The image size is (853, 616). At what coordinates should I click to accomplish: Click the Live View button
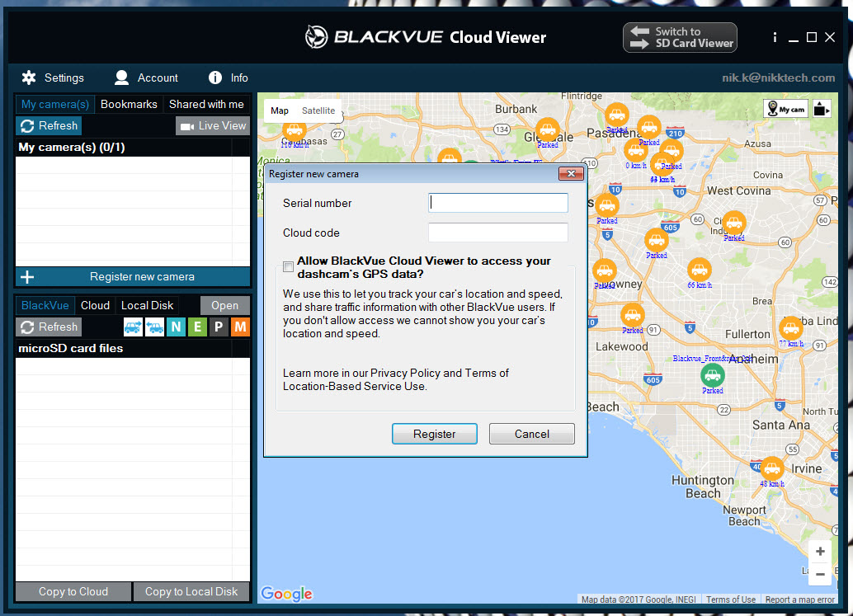click(x=213, y=125)
